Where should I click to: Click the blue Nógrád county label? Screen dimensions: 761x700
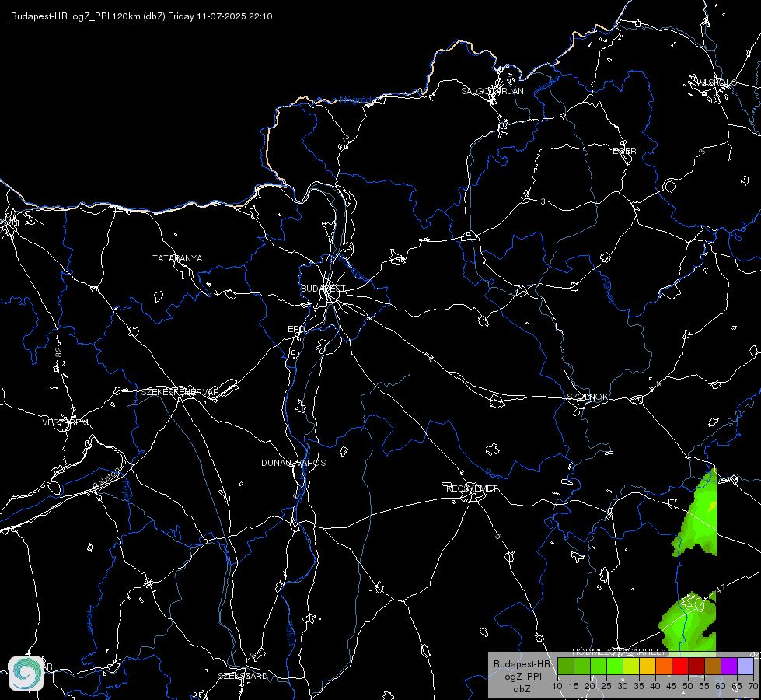(x=356, y=100)
